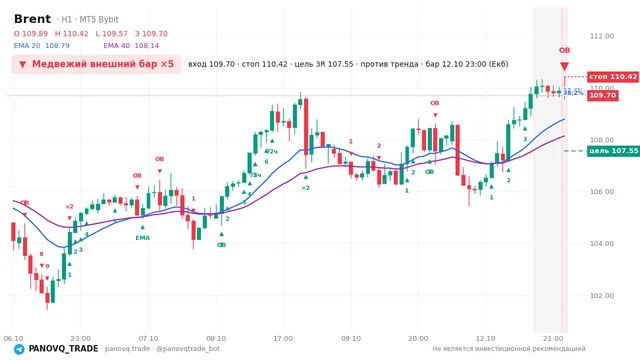Image resolution: width=640 pixels, height=360 pixels.
Task: Click the red triangle in the bearish signal badge
Action: [x=23, y=64]
